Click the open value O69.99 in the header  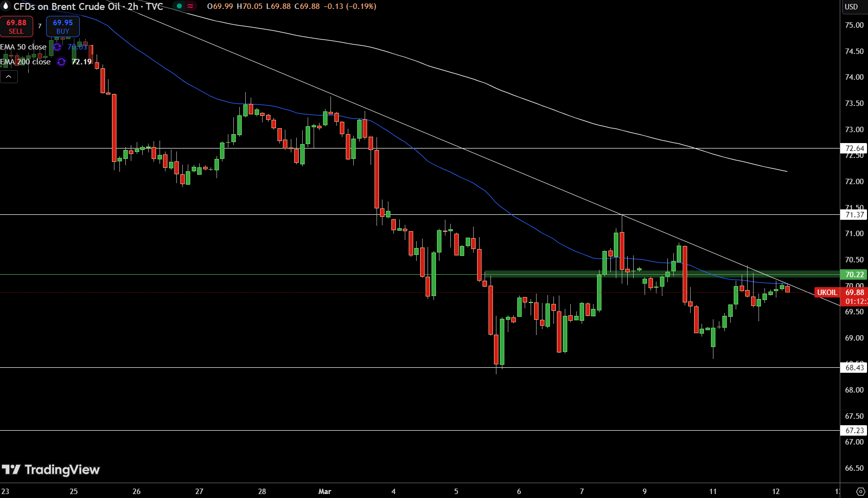click(x=220, y=6)
